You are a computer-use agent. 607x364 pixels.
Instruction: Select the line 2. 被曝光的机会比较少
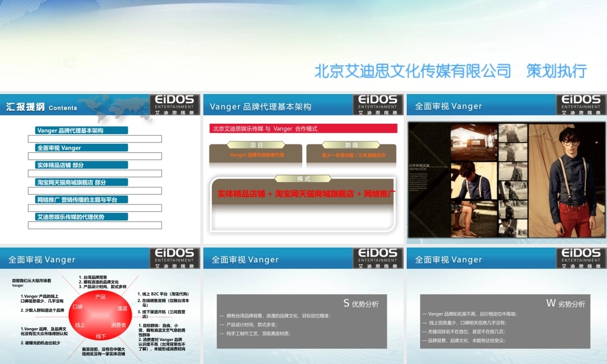[x=40, y=343]
